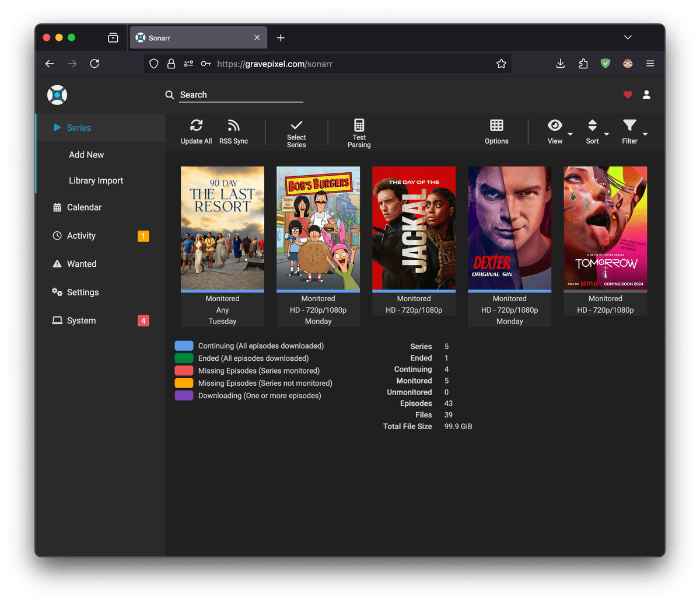700x603 pixels.
Task: Open the Dexter Original Sin poster
Action: pos(509,228)
